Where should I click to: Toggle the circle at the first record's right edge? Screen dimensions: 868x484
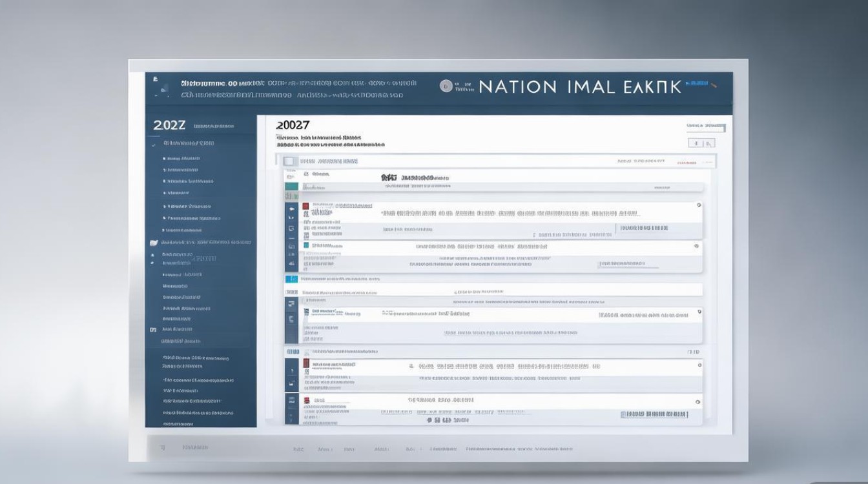(x=698, y=205)
